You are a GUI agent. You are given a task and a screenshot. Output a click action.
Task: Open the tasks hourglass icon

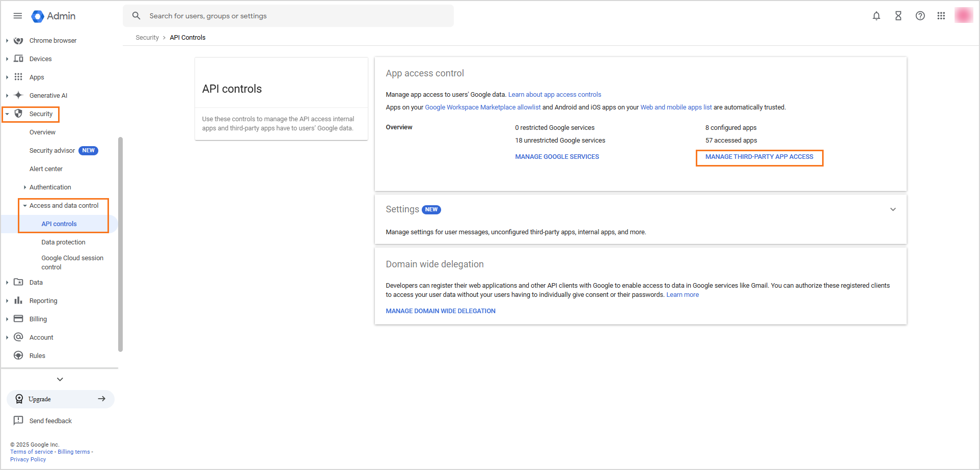pyautogui.click(x=899, y=16)
